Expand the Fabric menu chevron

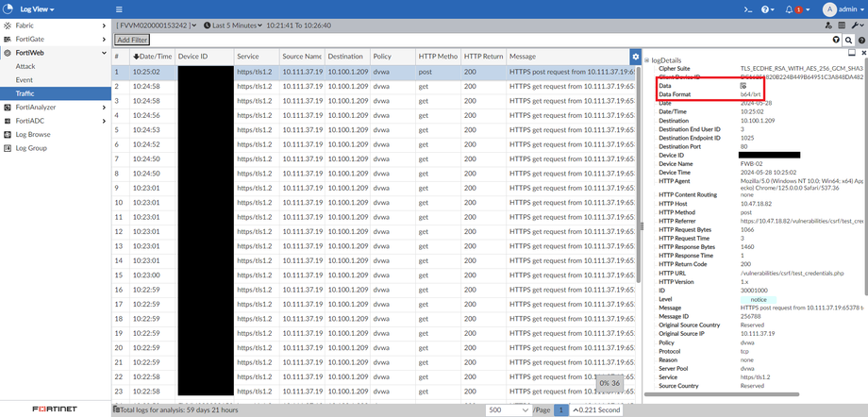104,25
